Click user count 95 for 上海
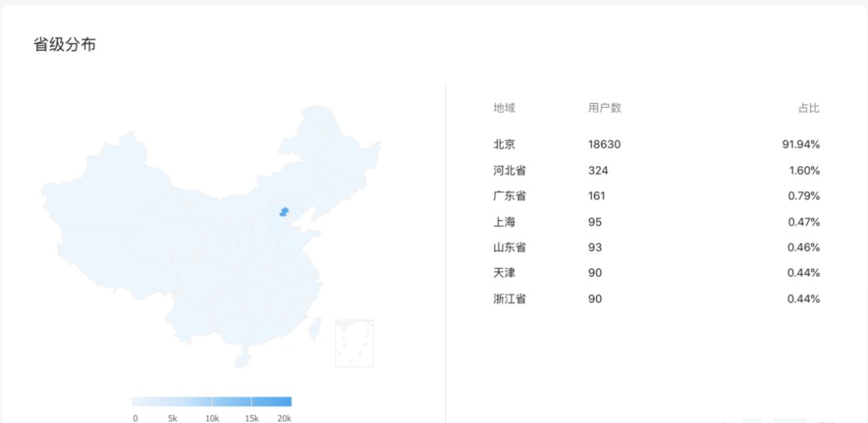The width and height of the screenshot is (868, 423). (595, 222)
